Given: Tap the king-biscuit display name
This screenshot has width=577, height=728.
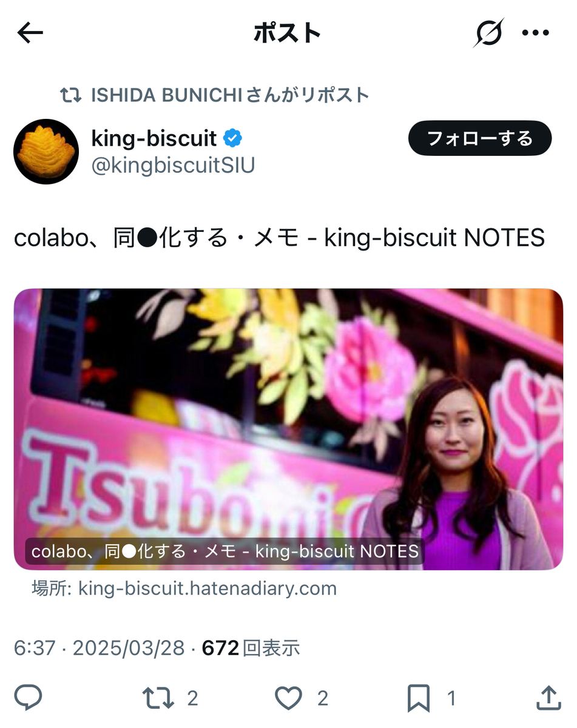Looking at the screenshot, I should coord(154,139).
